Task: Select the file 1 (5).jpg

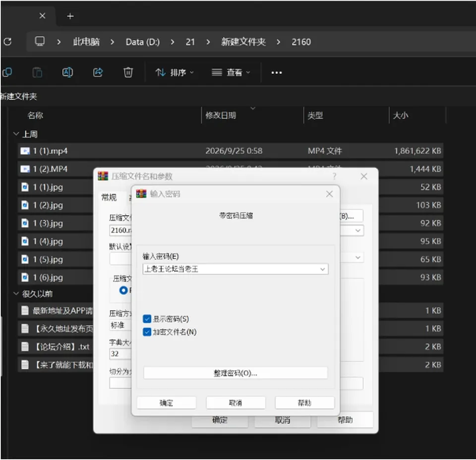Action: (x=48, y=259)
